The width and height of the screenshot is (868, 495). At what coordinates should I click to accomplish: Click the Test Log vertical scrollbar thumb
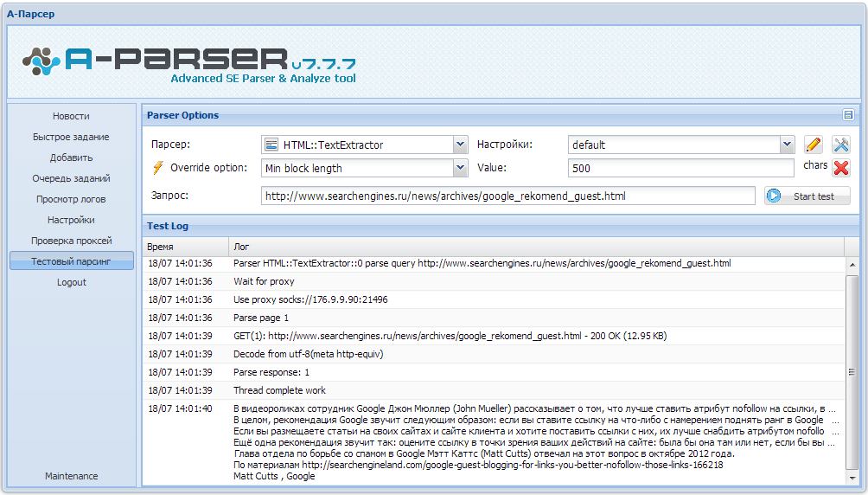(x=852, y=372)
